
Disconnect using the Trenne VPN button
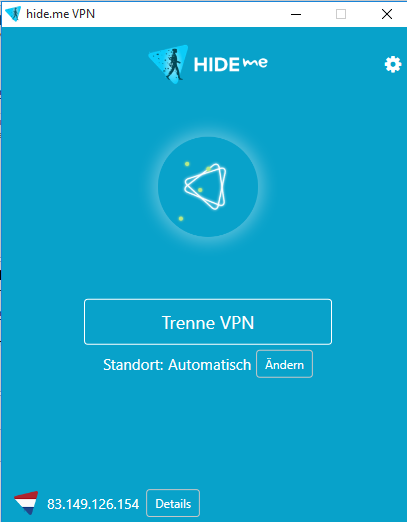208,322
